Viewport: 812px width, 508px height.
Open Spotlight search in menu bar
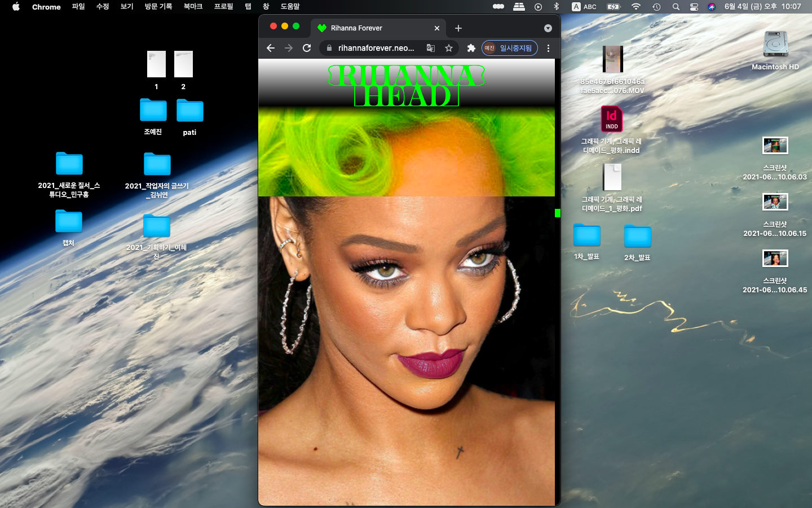(676, 7)
